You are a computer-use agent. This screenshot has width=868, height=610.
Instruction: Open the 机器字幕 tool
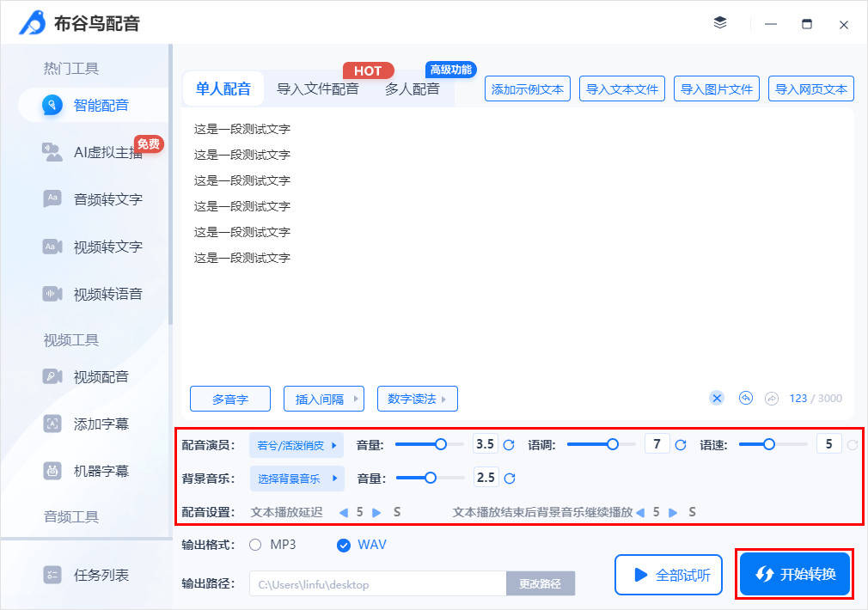(93, 469)
